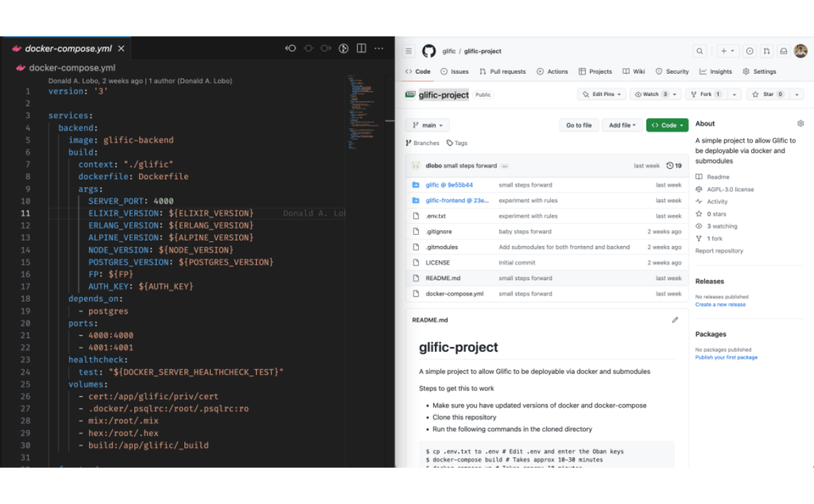This screenshot has width=814, height=504.
Task: Open the Add file dropdown
Action: (622, 125)
